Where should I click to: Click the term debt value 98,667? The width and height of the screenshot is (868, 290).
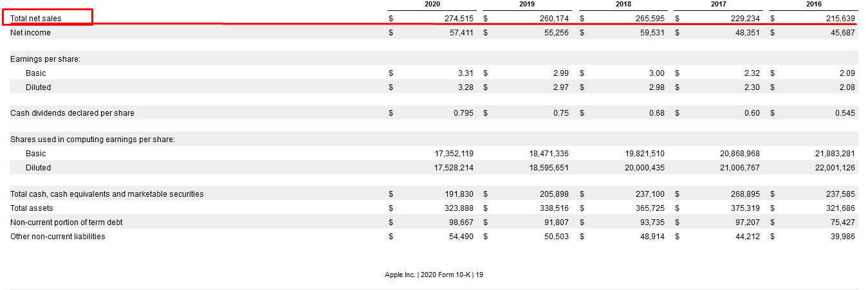(461, 222)
